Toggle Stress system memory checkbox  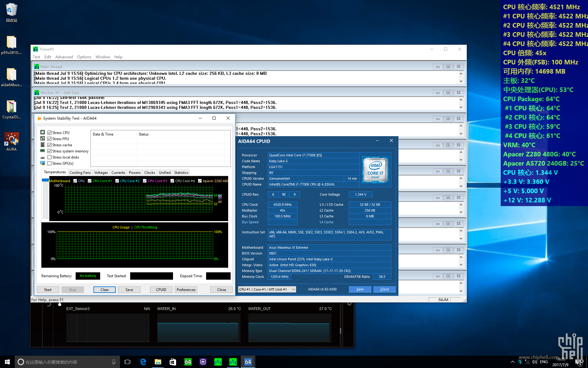[49, 151]
